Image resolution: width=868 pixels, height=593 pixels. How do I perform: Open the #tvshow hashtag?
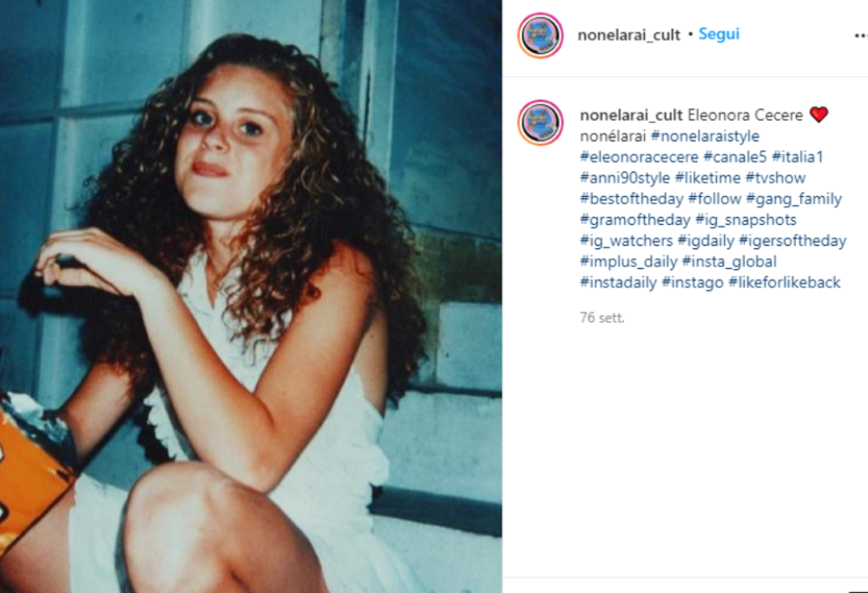[x=775, y=178]
